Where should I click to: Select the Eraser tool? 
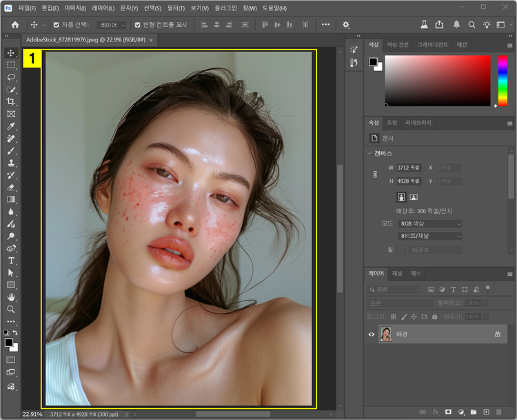tap(11, 187)
